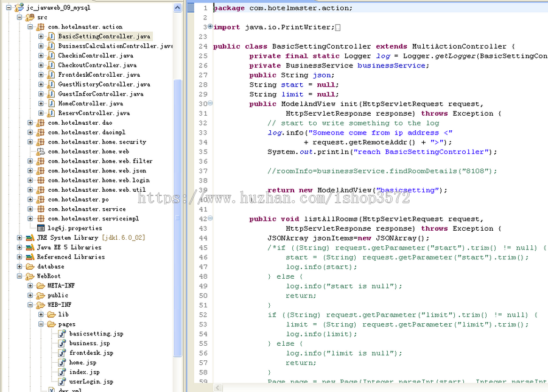
Task: Click the businessService field on line 26
Action: tap(391, 66)
